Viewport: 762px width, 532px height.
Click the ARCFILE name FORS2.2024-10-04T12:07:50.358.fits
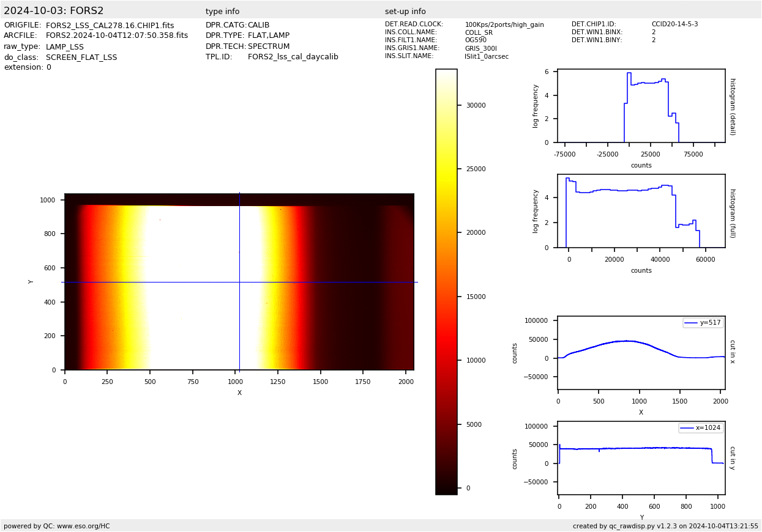tap(117, 36)
